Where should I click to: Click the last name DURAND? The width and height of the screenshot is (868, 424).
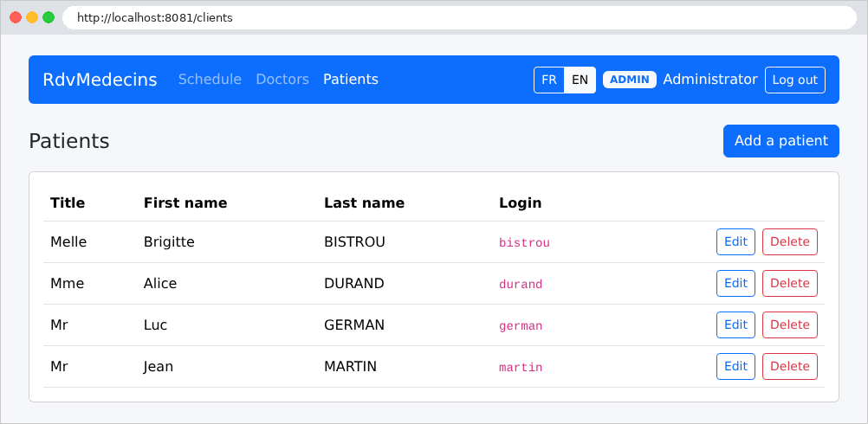354,283
